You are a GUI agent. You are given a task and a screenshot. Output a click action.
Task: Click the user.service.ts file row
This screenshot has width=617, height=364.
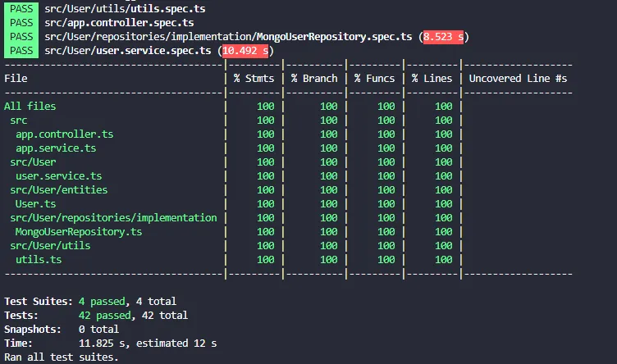(58, 176)
